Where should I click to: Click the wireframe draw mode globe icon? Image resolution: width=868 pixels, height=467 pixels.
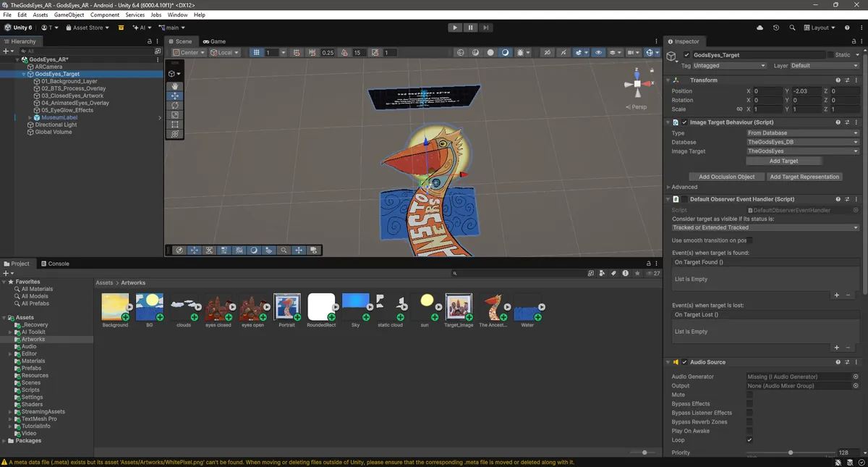pyautogui.click(x=460, y=53)
